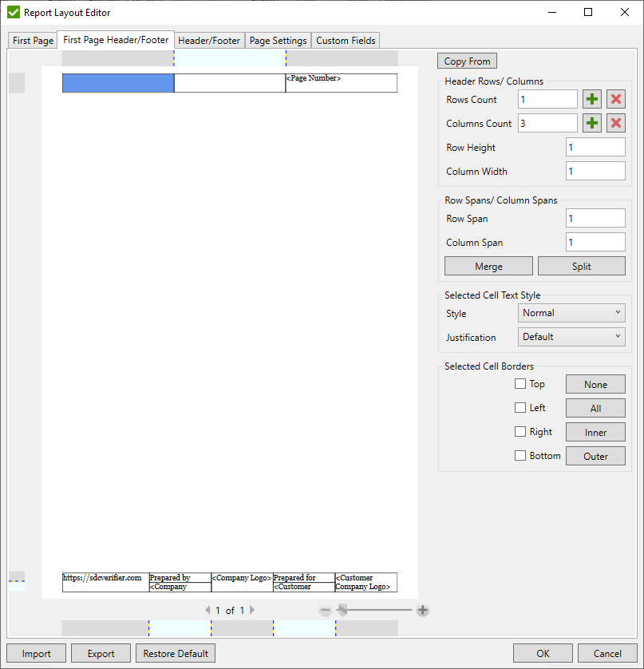Open the Custom Fields tab
Screen dimensions: 644x669
click(345, 40)
